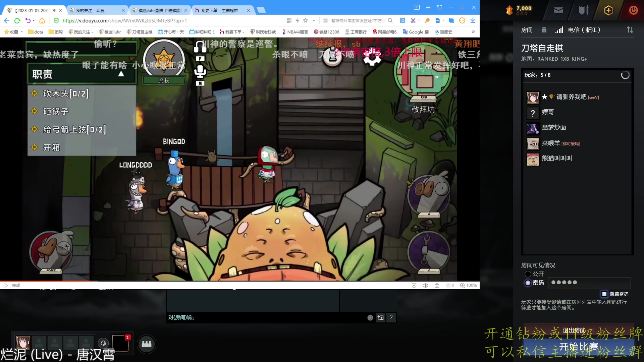644x362 pixels.
Task: Switch to the 我要下单 - 主播超市 tab
Action: 220,10
